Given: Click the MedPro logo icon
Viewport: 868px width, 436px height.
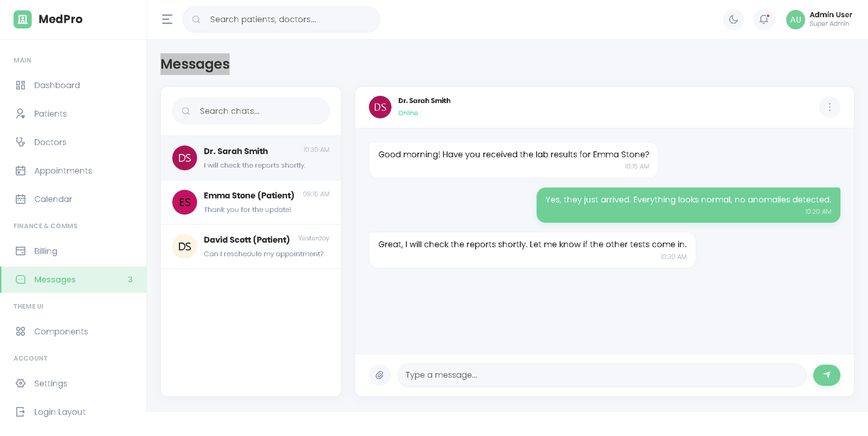Looking at the screenshot, I should point(23,19).
